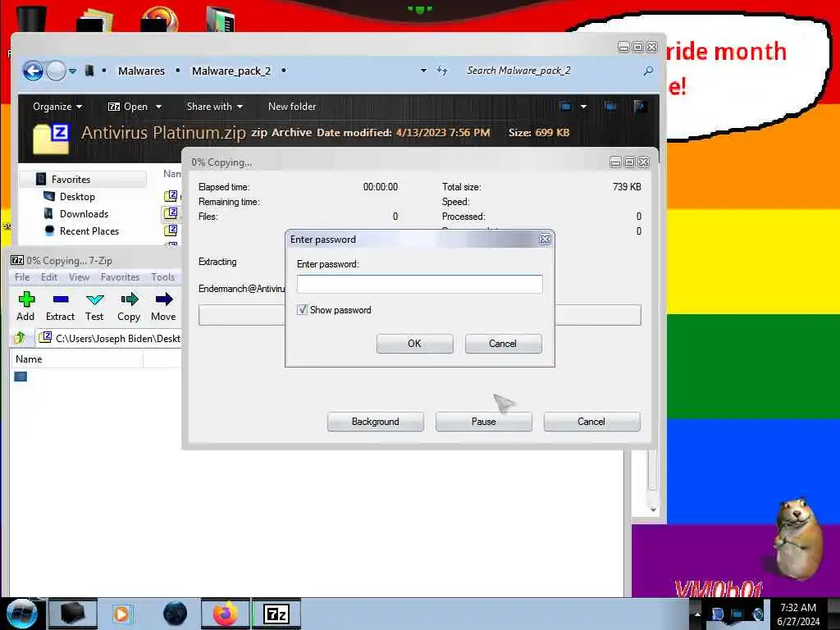Click the Pause button in copying dialog
840x630 pixels.
tap(484, 422)
